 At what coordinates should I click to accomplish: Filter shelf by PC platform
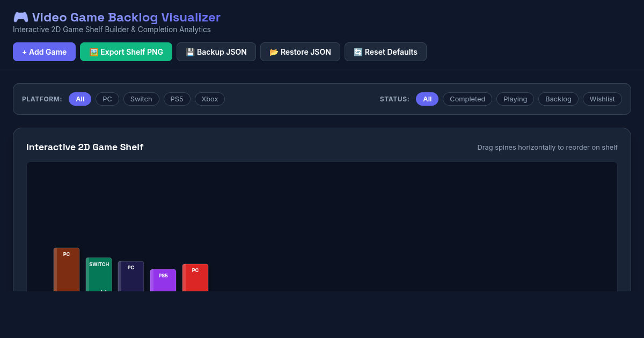pos(107,99)
